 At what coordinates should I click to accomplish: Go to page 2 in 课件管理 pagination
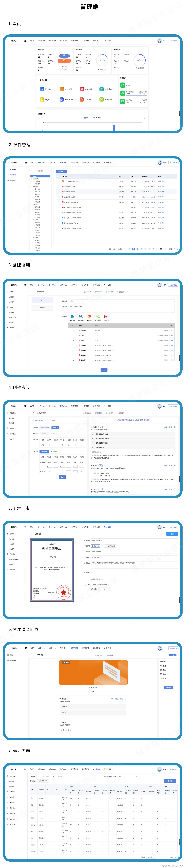coord(137,249)
